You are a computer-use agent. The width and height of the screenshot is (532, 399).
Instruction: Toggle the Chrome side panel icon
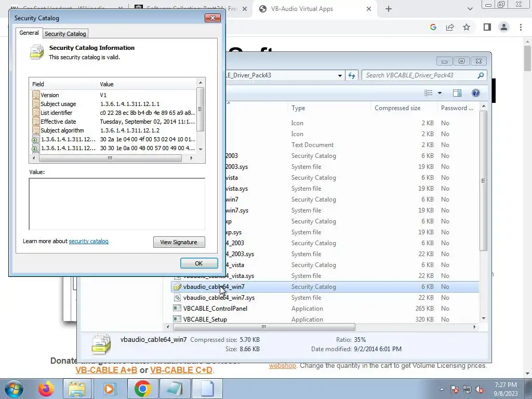click(x=487, y=27)
